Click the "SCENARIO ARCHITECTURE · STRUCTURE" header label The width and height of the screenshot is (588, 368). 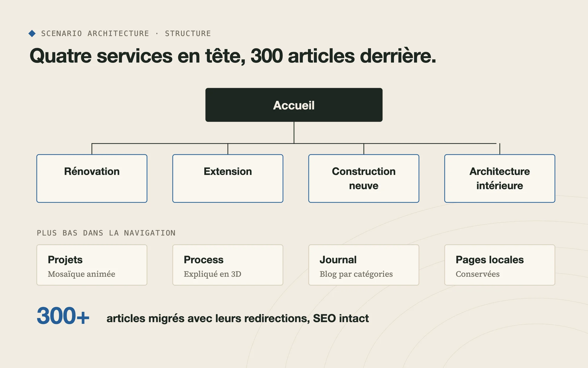tap(126, 34)
